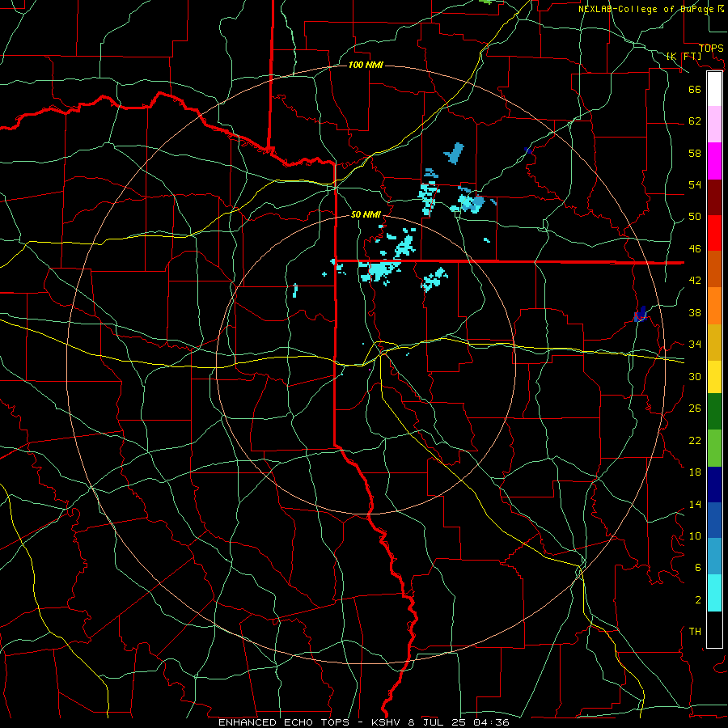728x728 pixels.
Task: Click the yellow legend color block
Action: tap(714, 377)
